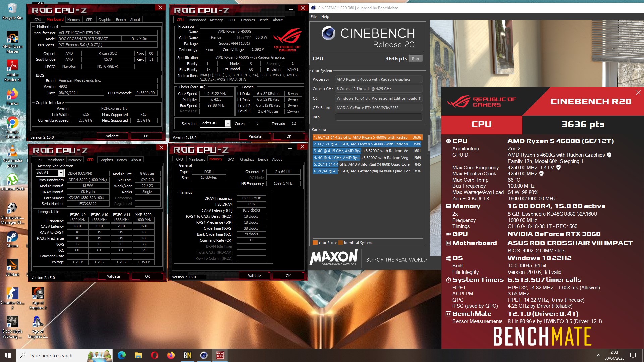Switch to Memory tab in Mainboard CPU-Z window
This screenshot has width=644, height=362.
pos(74,20)
